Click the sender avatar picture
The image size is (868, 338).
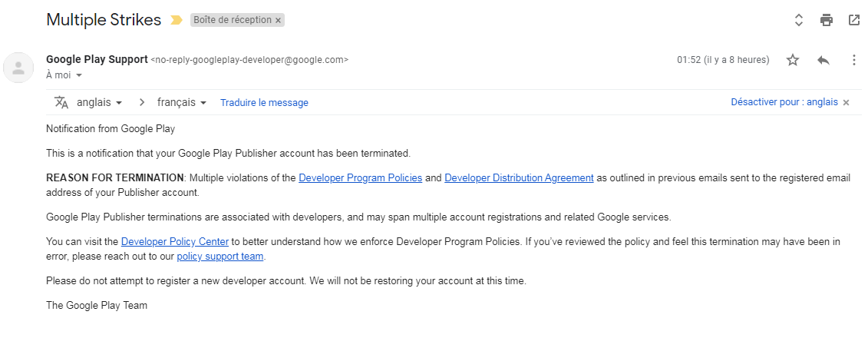pyautogui.click(x=18, y=68)
